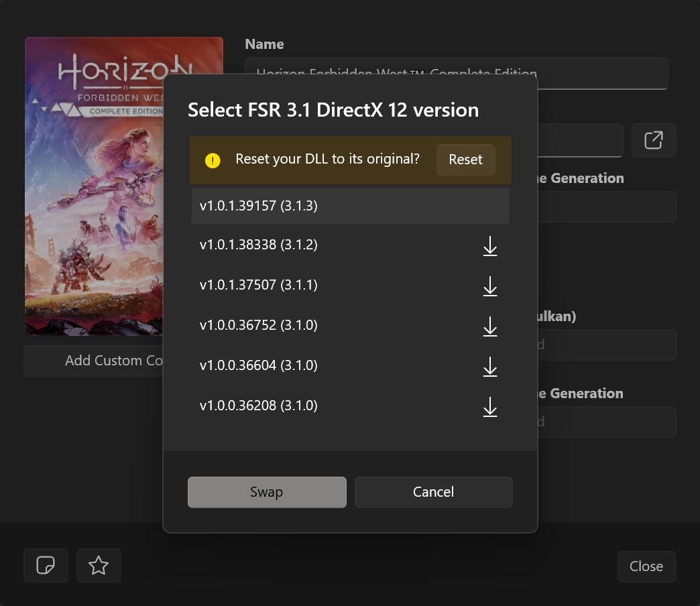The height and width of the screenshot is (606, 700).
Task: Close the game details page
Action: tap(646, 566)
